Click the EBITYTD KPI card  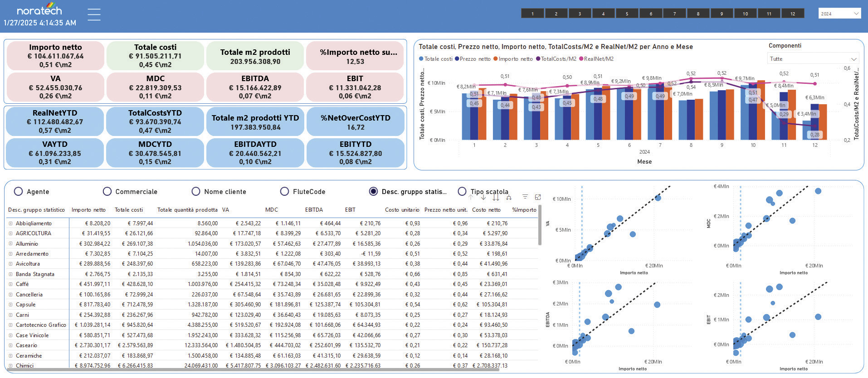click(x=356, y=153)
